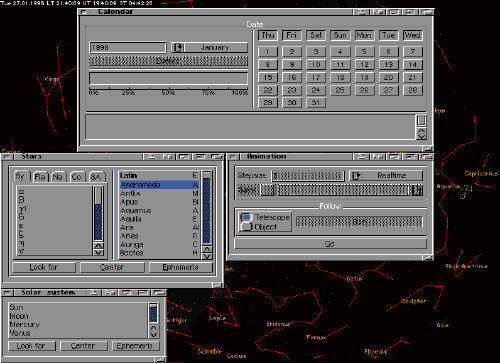This screenshot has height=363, width=500.
Task: Click the Stepsize input field
Action: pyautogui.click(x=308, y=175)
